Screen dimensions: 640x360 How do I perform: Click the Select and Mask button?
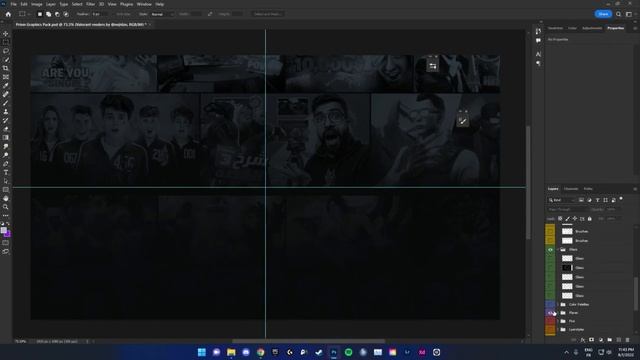(267, 14)
